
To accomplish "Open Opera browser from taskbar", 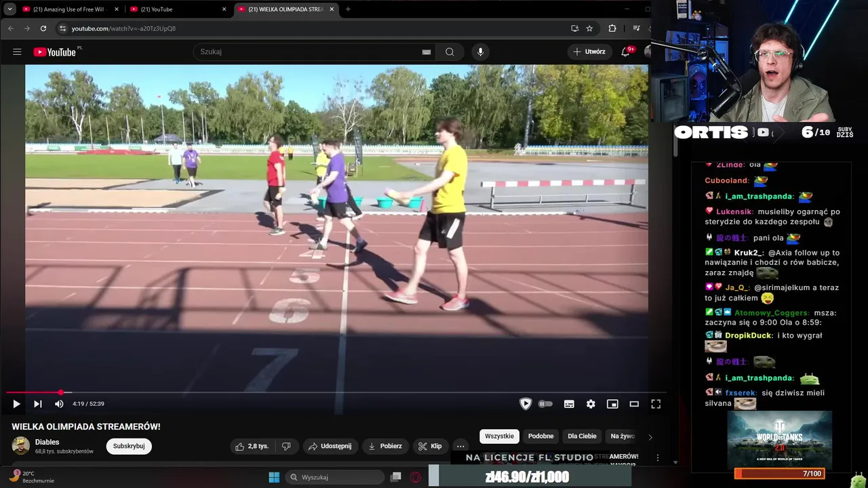I will tap(416, 477).
